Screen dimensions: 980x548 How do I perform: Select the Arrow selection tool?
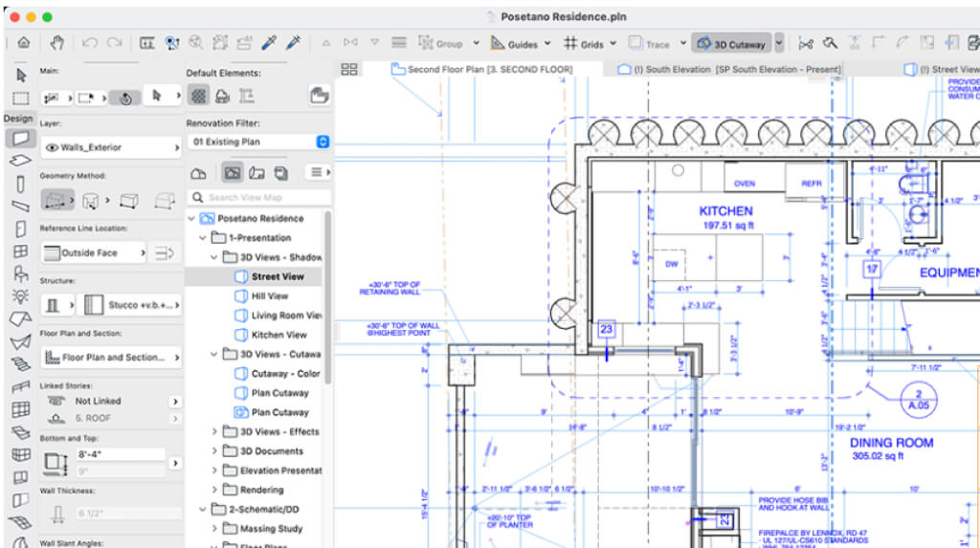[20, 74]
